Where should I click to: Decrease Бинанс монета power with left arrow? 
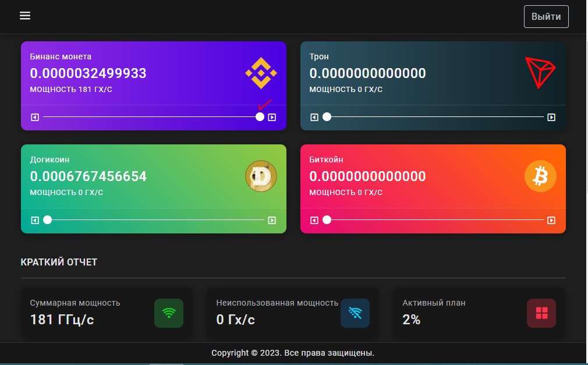click(x=35, y=118)
